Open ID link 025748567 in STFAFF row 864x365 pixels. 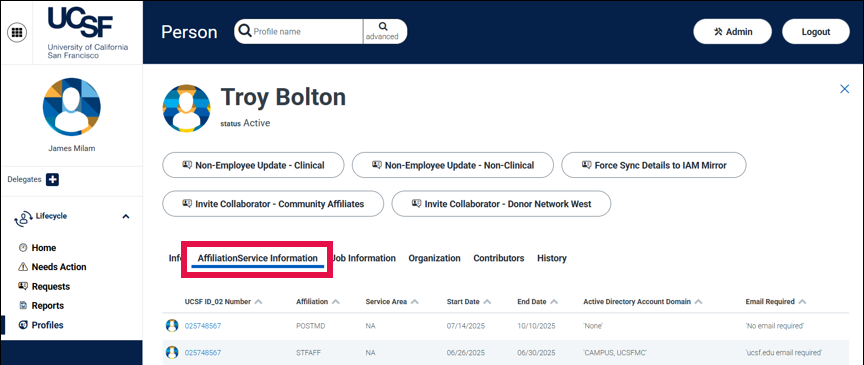coord(203,352)
